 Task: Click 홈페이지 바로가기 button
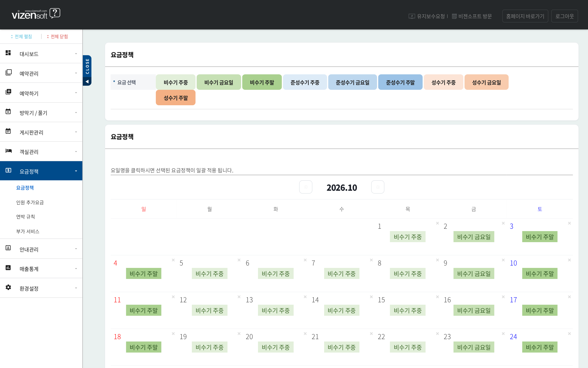[525, 16]
